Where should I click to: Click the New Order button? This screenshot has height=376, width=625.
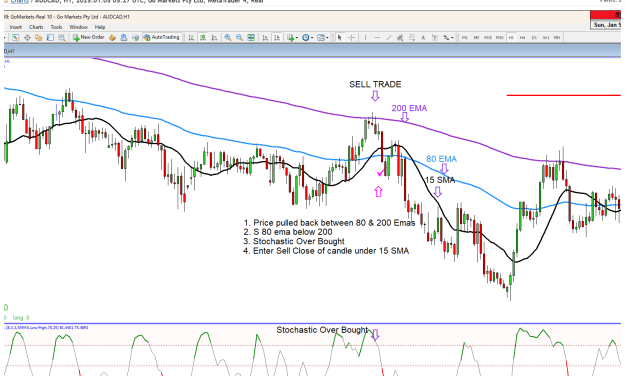pyautogui.click(x=88, y=37)
